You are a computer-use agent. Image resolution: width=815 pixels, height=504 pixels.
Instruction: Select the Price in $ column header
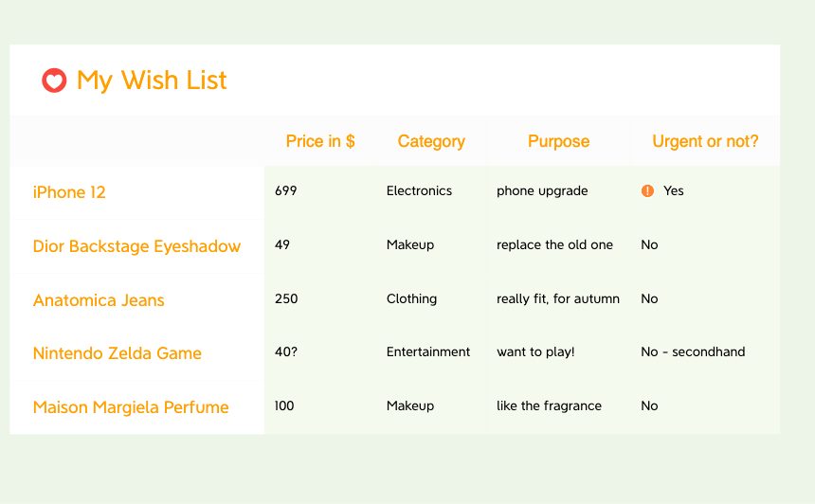pyautogui.click(x=320, y=141)
